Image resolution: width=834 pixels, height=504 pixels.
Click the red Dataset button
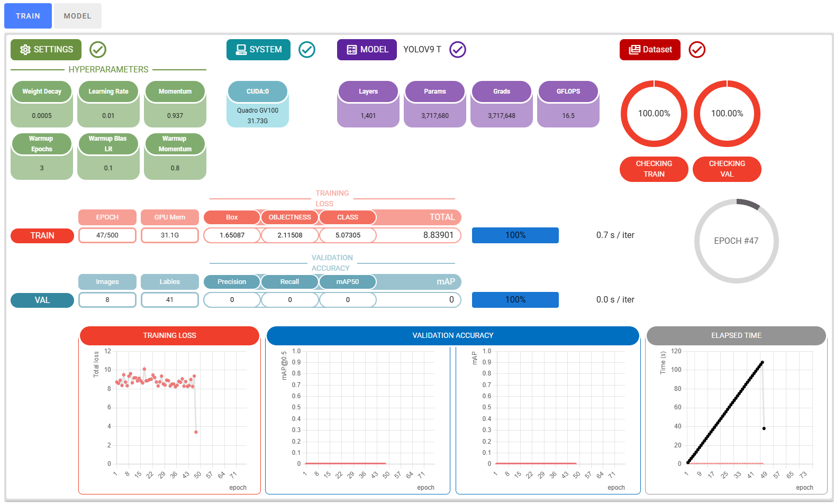(650, 50)
